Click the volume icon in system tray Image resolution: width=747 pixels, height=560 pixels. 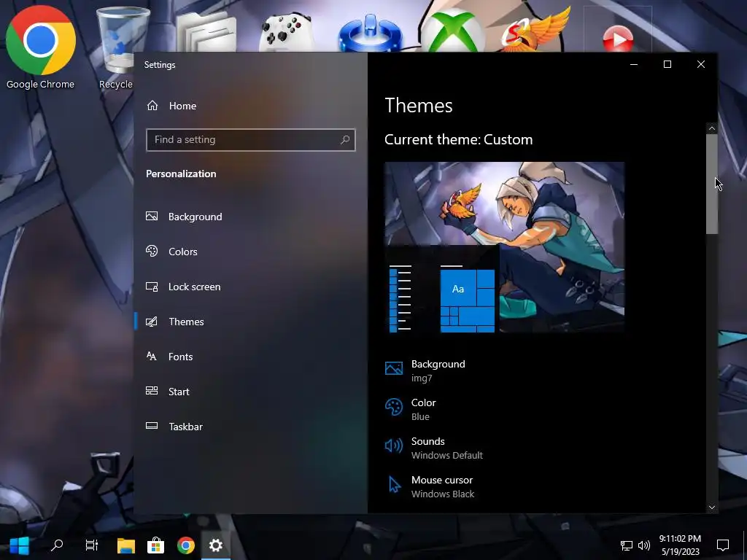(x=643, y=545)
